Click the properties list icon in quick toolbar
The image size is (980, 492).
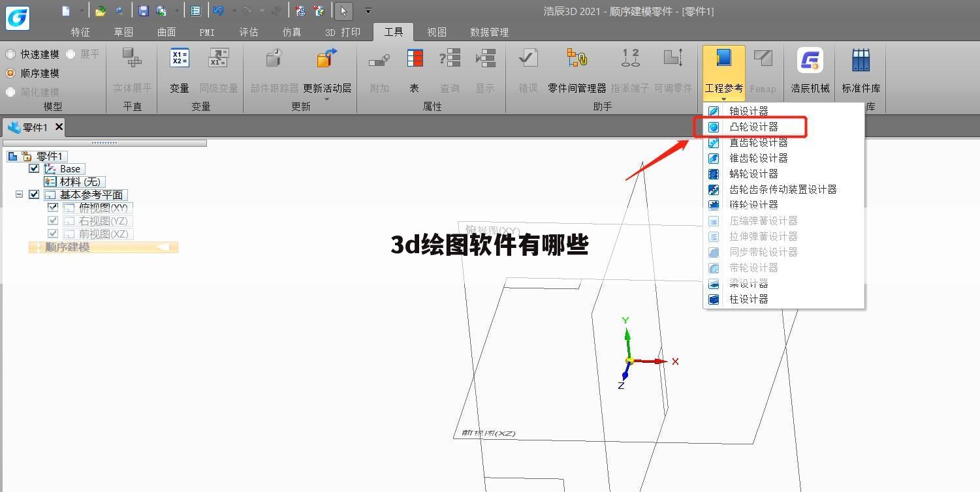click(x=195, y=10)
